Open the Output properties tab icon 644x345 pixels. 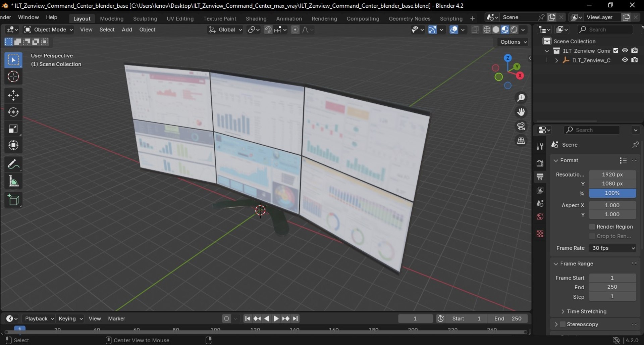click(540, 177)
